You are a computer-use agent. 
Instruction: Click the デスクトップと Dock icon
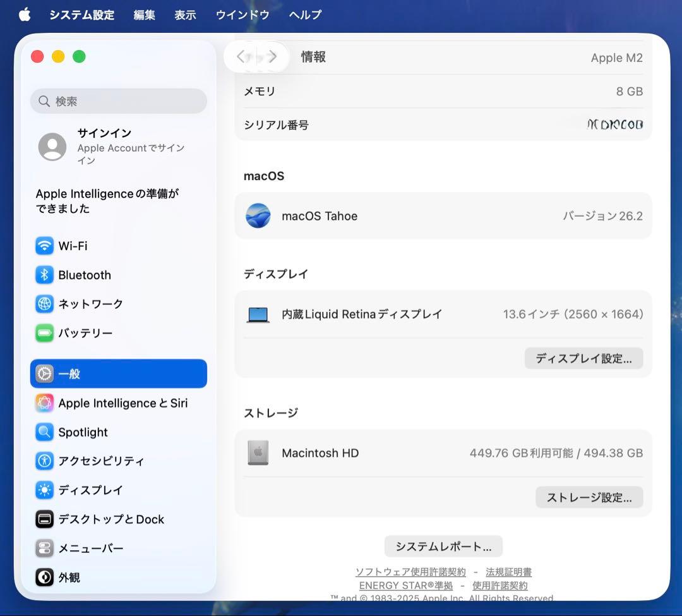[x=44, y=519]
